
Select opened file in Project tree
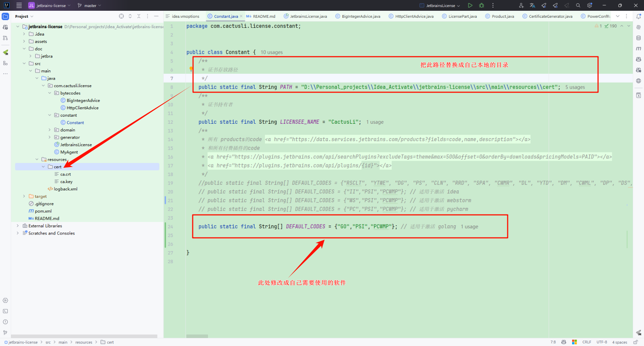pyautogui.click(x=121, y=16)
